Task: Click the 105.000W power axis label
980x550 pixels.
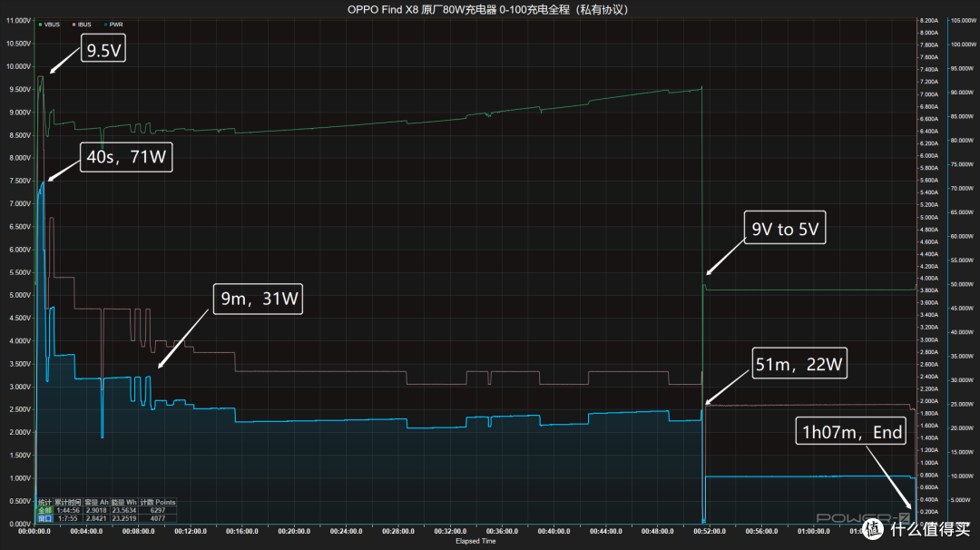Action: (963, 21)
